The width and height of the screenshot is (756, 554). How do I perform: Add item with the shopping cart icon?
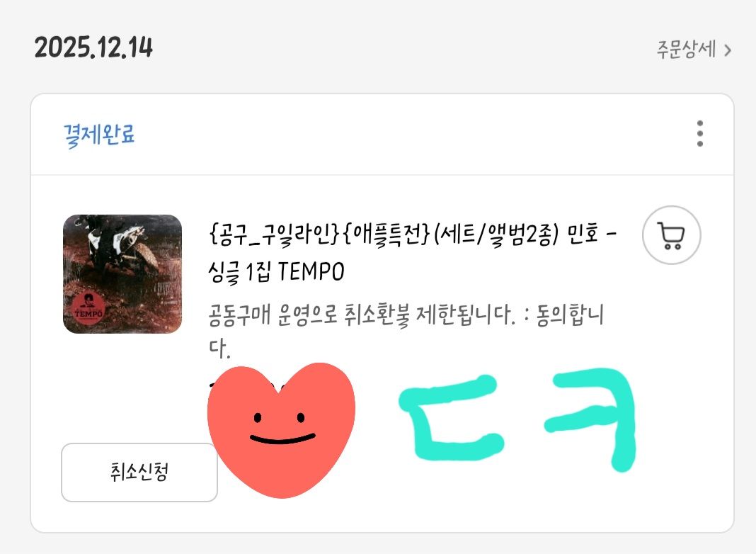(x=671, y=235)
